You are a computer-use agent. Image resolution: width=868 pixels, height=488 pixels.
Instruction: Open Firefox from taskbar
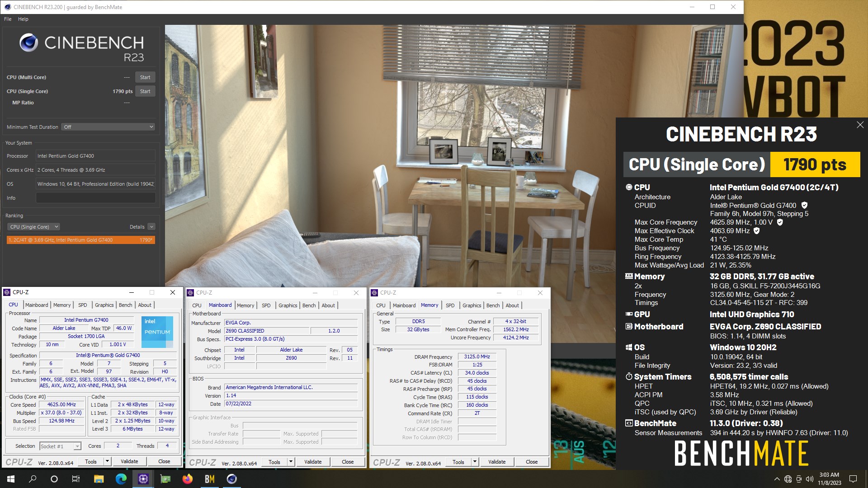[x=187, y=479]
